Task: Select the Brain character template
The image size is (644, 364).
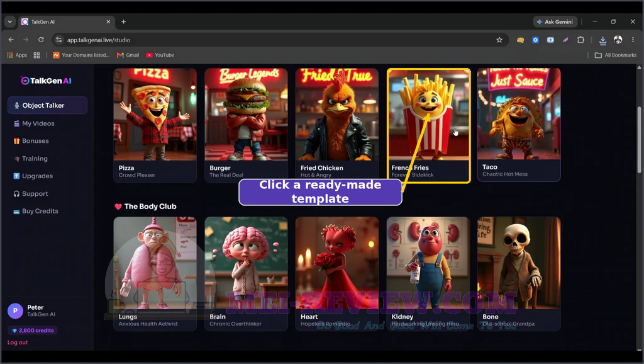Action: click(246, 273)
